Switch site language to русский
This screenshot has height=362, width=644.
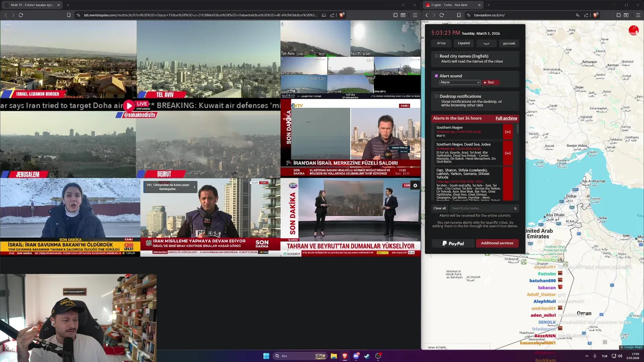(x=509, y=43)
